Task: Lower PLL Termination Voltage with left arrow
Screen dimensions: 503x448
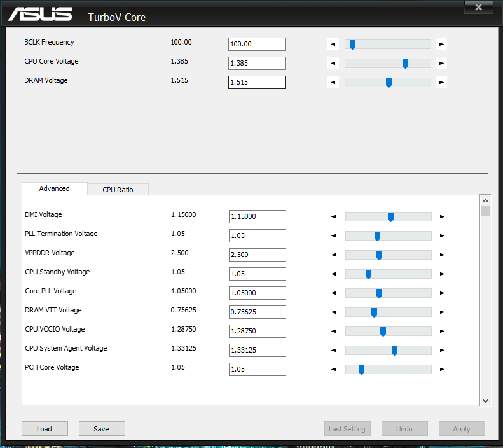Action: point(334,235)
